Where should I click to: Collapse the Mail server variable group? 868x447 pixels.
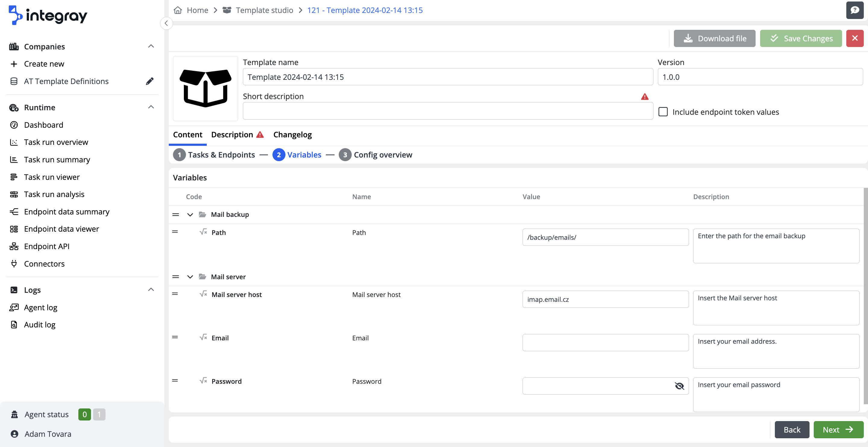coord(190,277)
